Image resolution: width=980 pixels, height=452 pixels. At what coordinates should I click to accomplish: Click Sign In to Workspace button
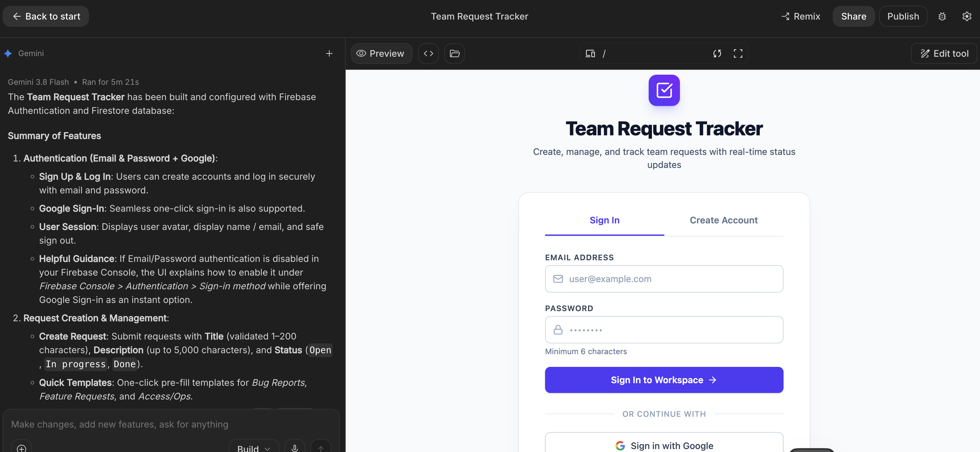coord(664,380)
